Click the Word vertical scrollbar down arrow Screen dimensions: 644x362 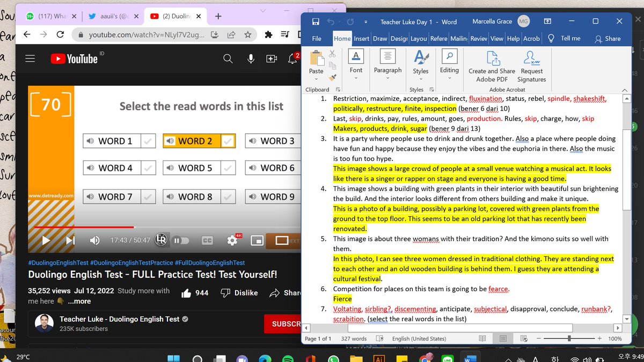(627, 318)
